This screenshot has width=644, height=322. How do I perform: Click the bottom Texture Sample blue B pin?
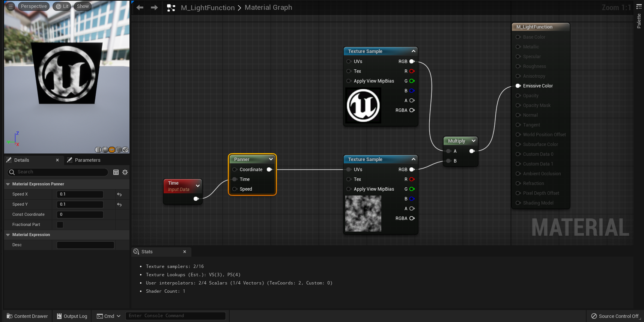click(x=412, y=199)
